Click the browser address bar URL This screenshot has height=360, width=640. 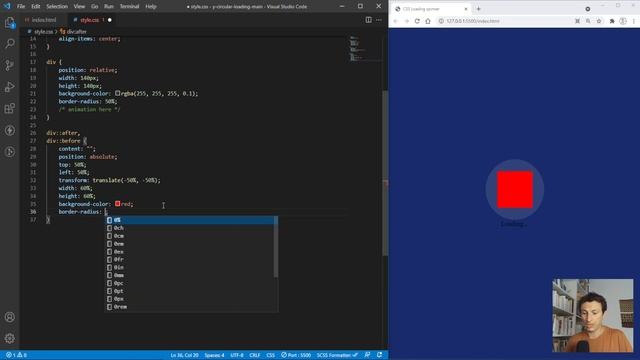coord(473,21)
